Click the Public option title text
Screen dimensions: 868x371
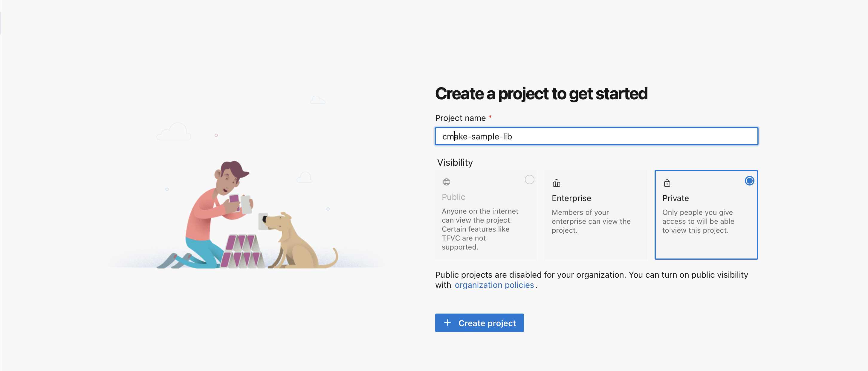point(453,197)
